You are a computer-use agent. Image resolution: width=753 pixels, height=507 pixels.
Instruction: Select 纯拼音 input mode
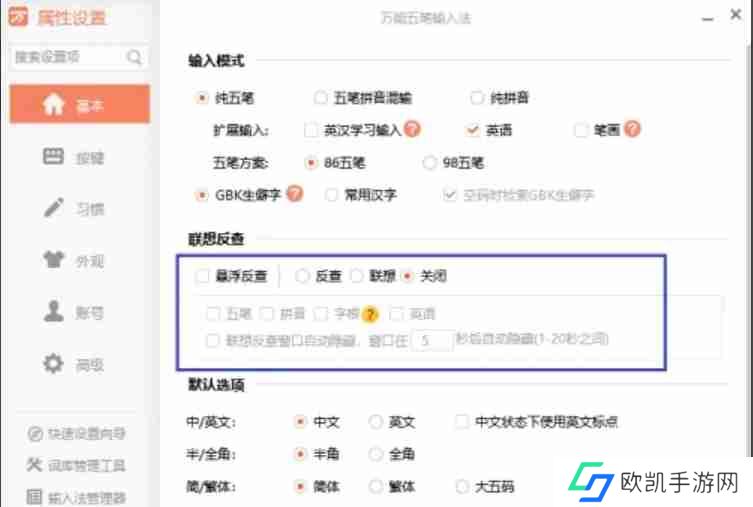pyautogui.click(x=477, y=98)
